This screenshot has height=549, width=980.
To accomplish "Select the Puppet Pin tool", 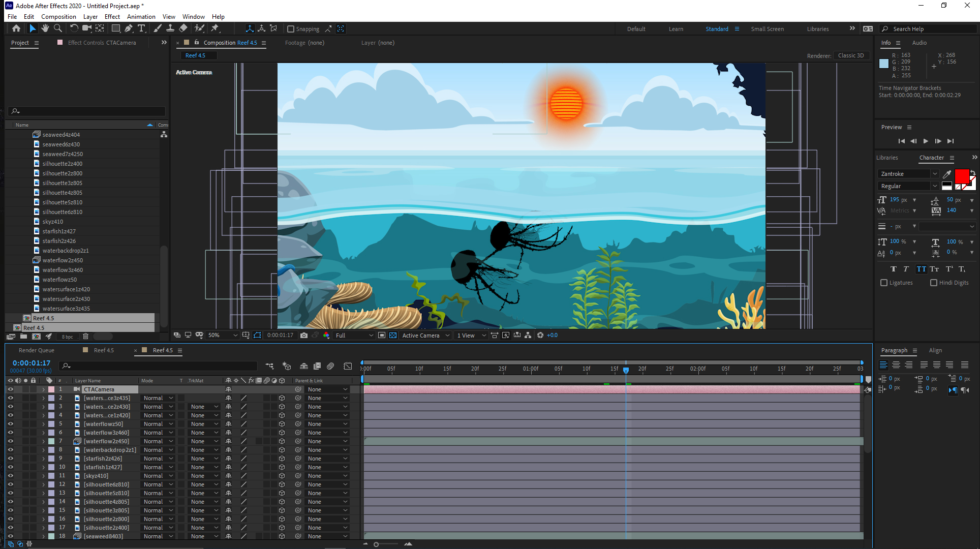I will (215, 28).
